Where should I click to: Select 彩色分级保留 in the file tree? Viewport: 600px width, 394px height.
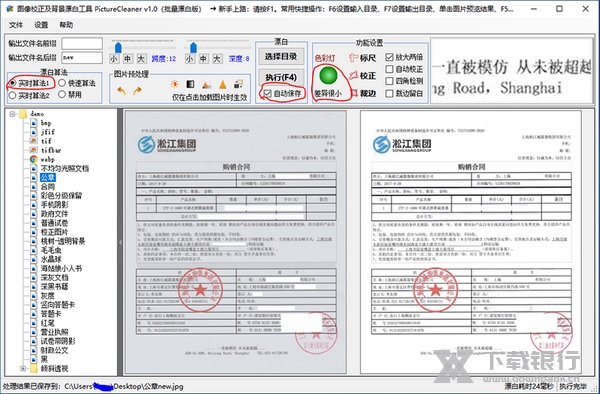pyautogui.click(x=61, y=195)
